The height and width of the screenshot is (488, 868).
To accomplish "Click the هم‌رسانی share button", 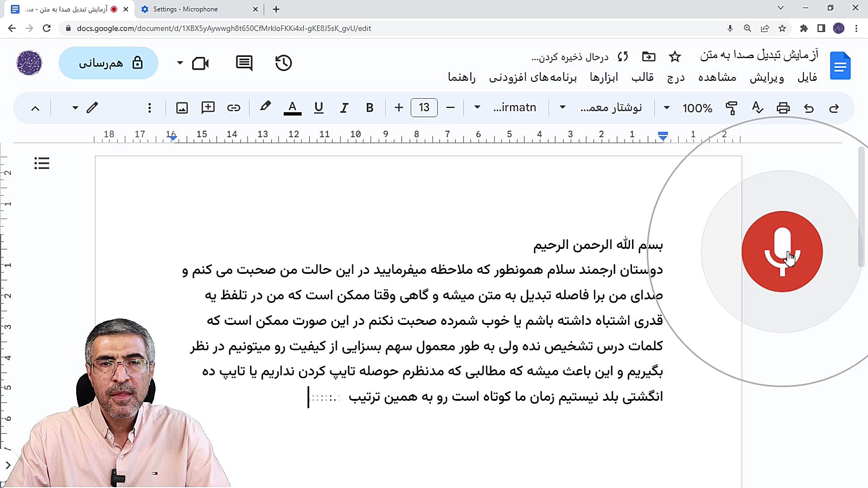I will [x=108, y=63].
